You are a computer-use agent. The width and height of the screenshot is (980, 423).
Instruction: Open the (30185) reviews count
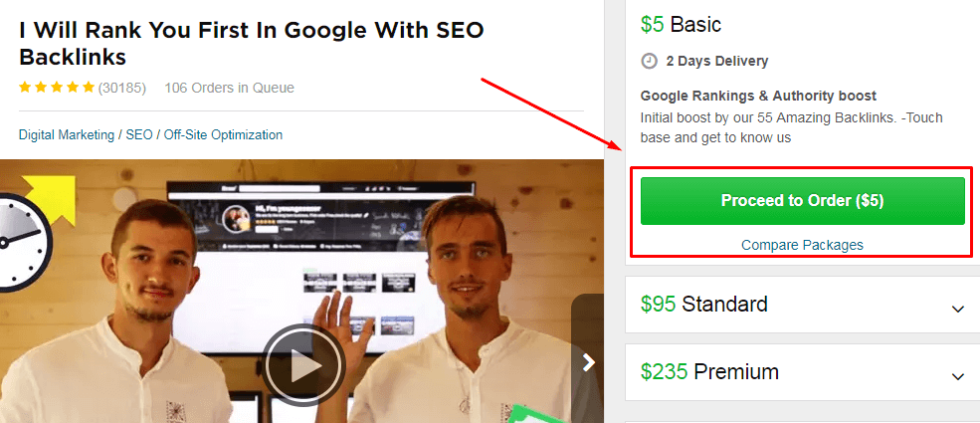pyautogui.click(x=121, y=89)
